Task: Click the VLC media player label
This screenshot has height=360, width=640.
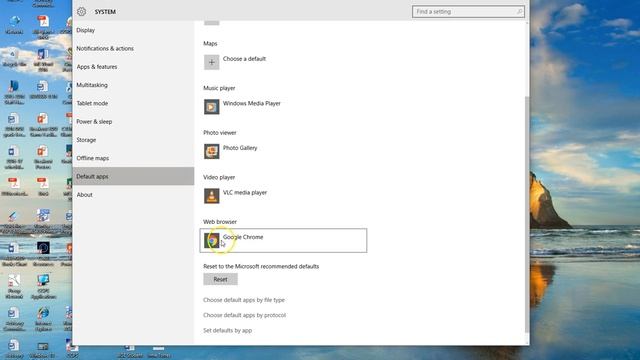Action: [x=245, y=193]
